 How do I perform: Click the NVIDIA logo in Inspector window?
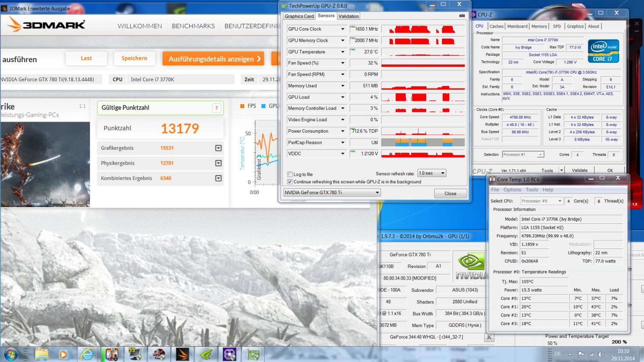pyautogui.click(x=470, y=266)
